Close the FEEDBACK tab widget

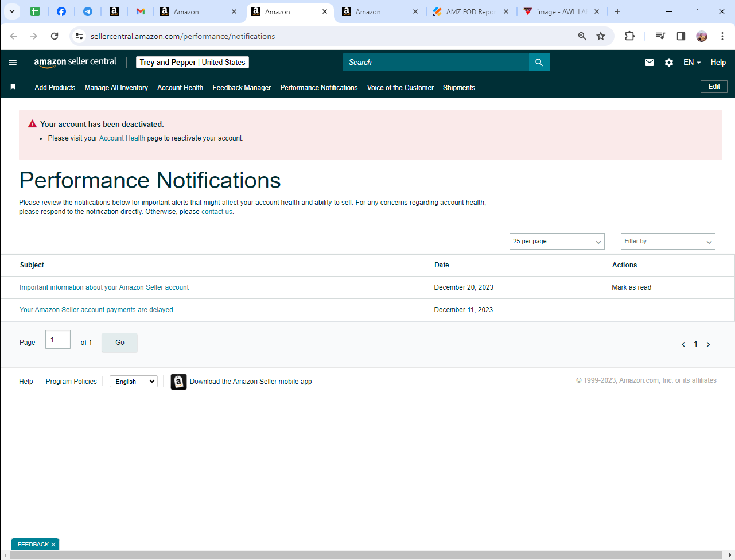[x=53, y=545]
